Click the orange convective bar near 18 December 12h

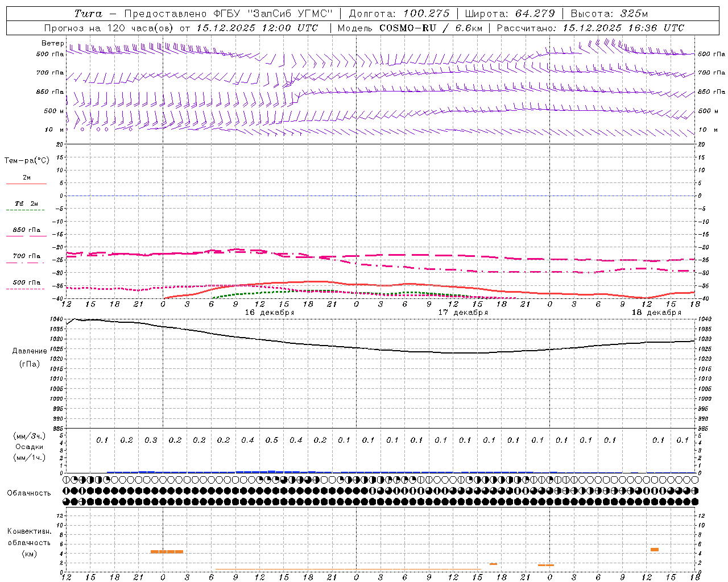coord(655,550)
